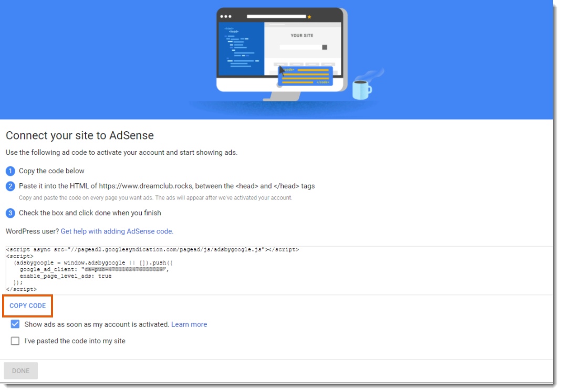Click the "enable_page_level_ads: true" code line
This screenshot has height=392, width=561.
point(66,276)
